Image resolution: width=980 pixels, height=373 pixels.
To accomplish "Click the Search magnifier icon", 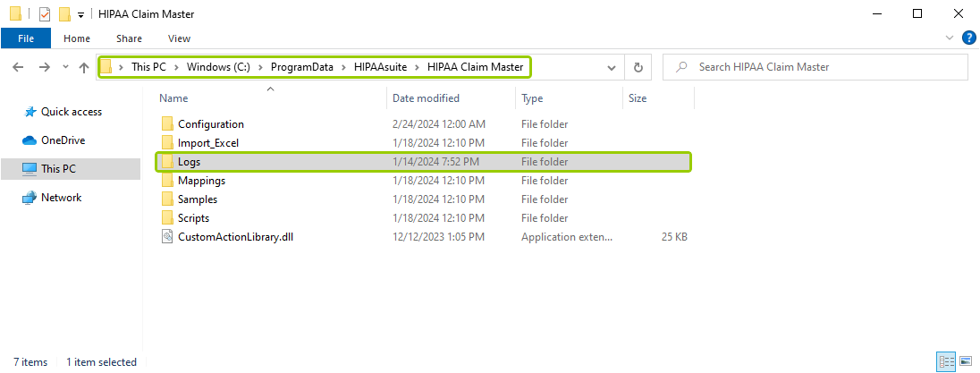I will click(682, 67).
